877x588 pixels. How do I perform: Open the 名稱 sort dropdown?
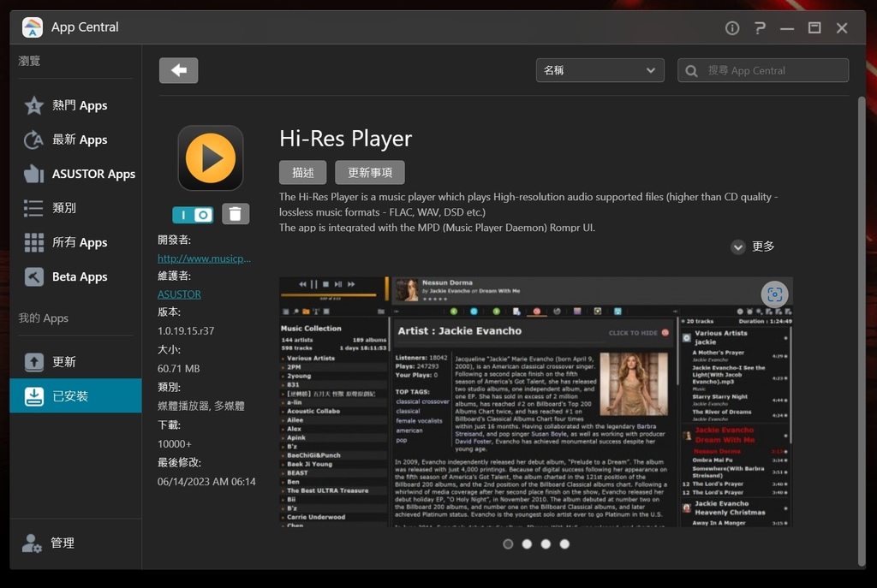[600, 70]
